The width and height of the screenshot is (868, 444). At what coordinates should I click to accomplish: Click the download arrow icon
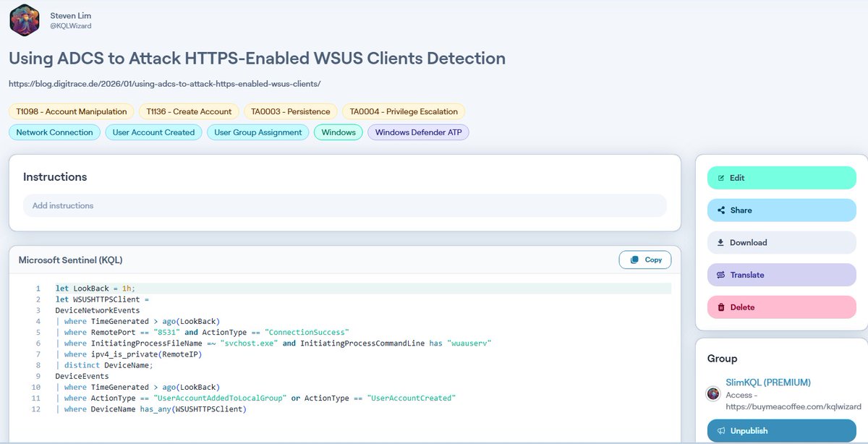(720, 243)
